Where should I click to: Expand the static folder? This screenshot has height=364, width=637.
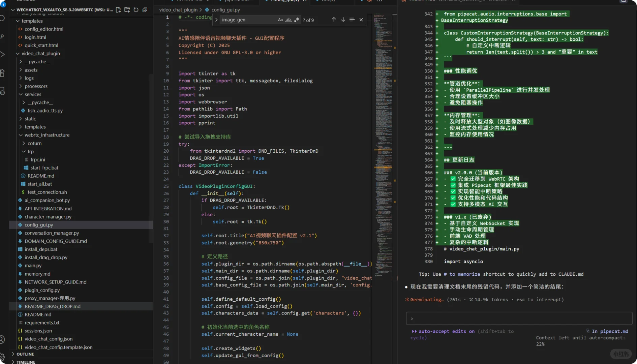point(21,119)
